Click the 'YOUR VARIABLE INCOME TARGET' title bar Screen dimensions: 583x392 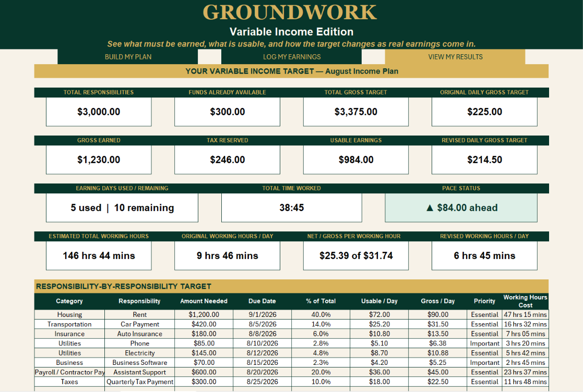[291, 71]
